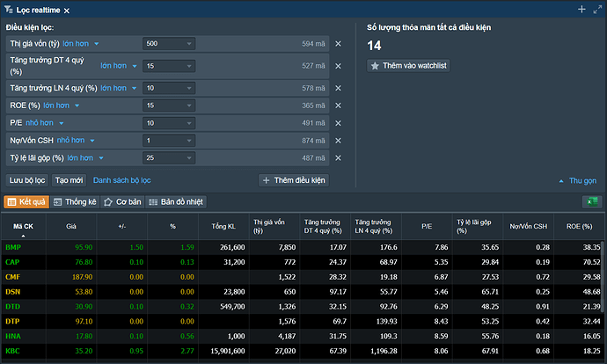Open the layout grid icon at top right
Viewport: 607px width, 364px height.
pyautogui.click(x=598, y=9)
